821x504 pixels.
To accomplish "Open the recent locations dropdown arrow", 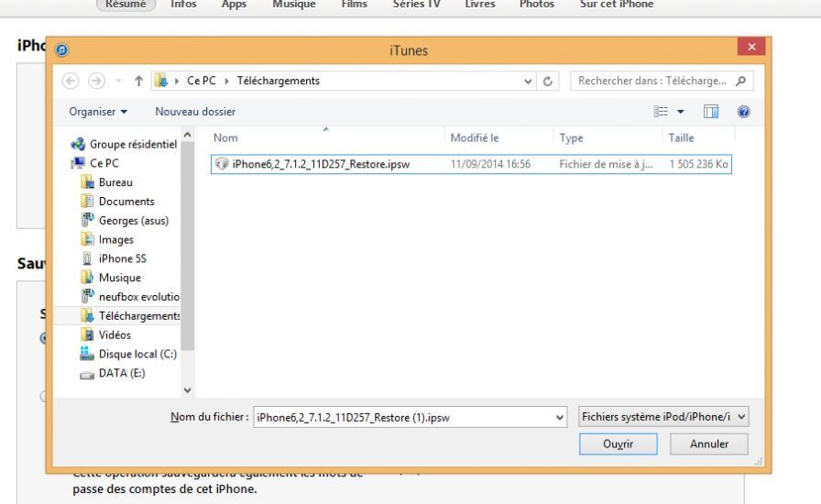I will (x=118, y=81).
